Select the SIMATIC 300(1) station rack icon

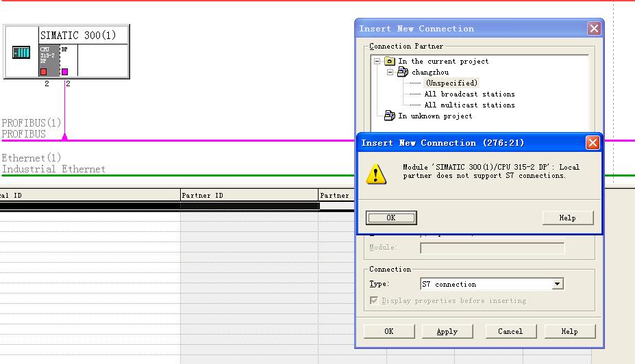[x=21, y=52]
